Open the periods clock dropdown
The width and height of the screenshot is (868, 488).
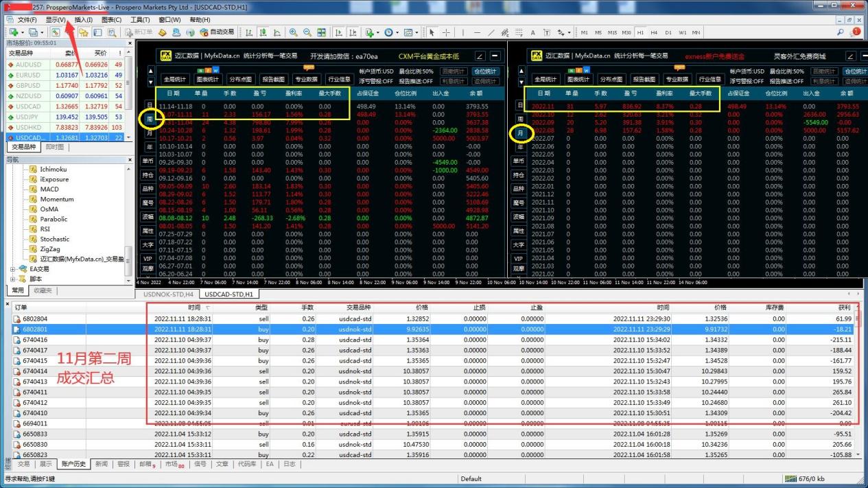(391, 32)
